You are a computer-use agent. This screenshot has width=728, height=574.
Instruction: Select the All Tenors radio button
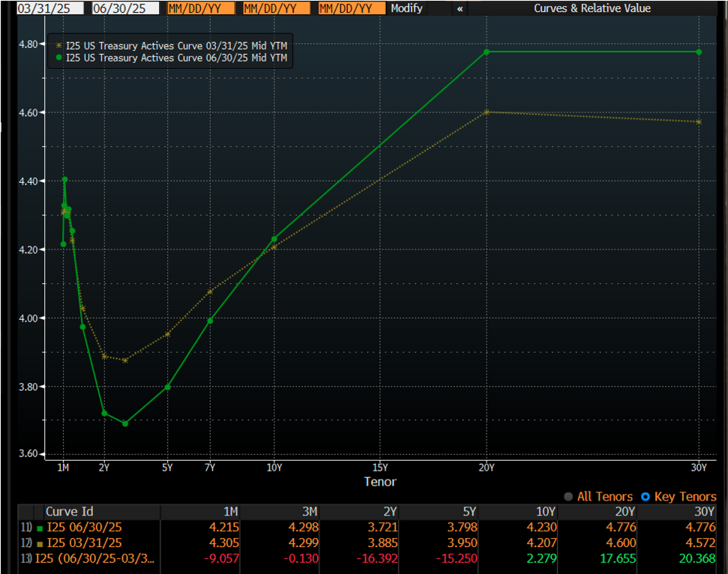click(x=568, y=497)
